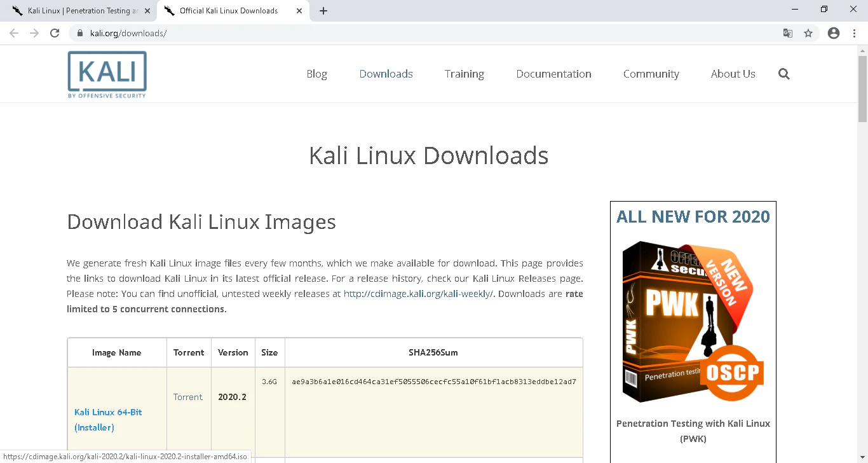This screenshot has height=463, width=868.
Task: Reload the page with refresh icon
Action: (x=55, y=33)
